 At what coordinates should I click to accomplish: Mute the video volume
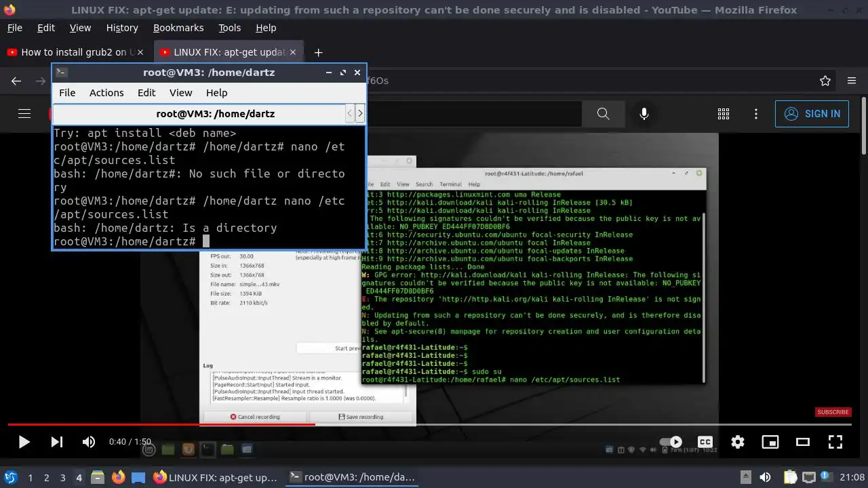click(89, 442)
